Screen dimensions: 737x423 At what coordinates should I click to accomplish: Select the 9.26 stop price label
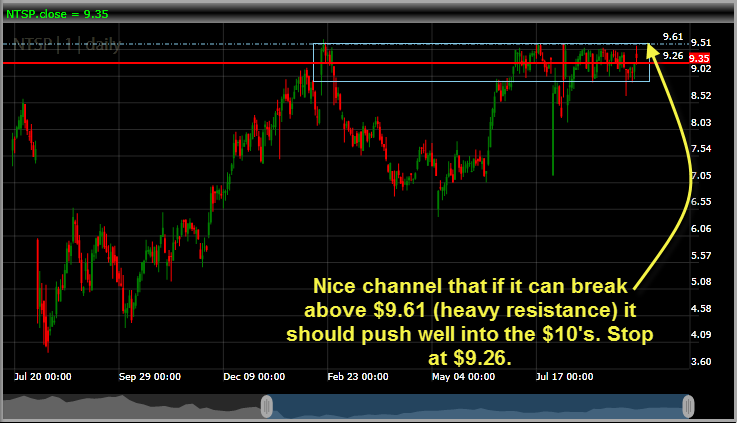click(x=673, y=55)
